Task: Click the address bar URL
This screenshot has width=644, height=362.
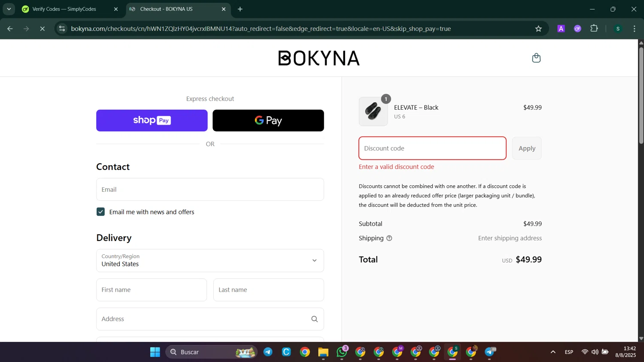Action: tap(261, 29)
